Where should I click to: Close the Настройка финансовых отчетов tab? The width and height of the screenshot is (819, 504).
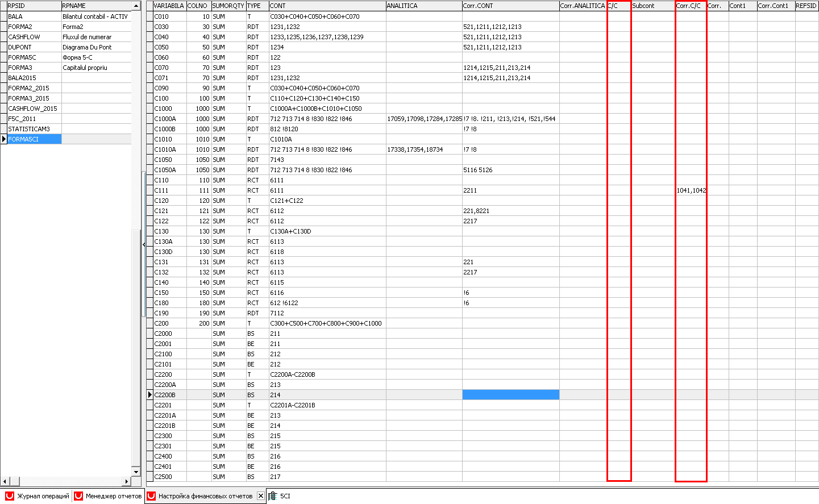(261, 496)
